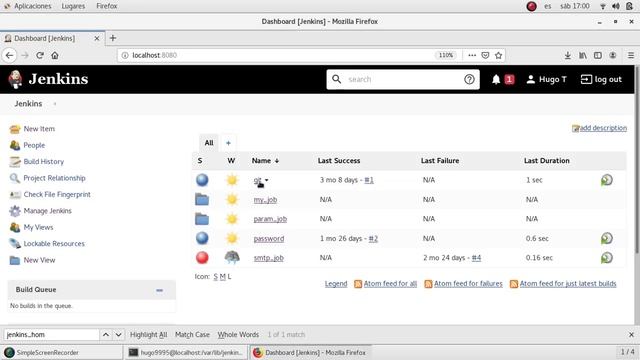The height and width of the screenshot is (360, 640).
Task: Click the blue status ball of password row
Action: 202,238
